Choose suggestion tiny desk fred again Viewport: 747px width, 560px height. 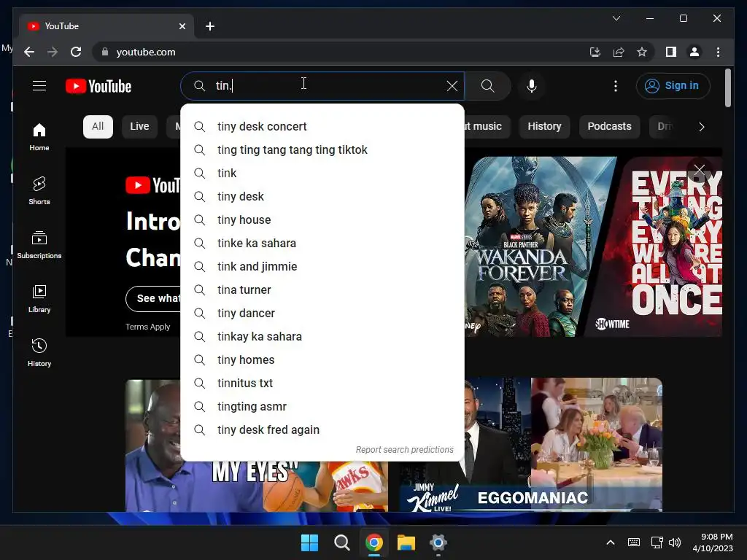click(322, 429)
